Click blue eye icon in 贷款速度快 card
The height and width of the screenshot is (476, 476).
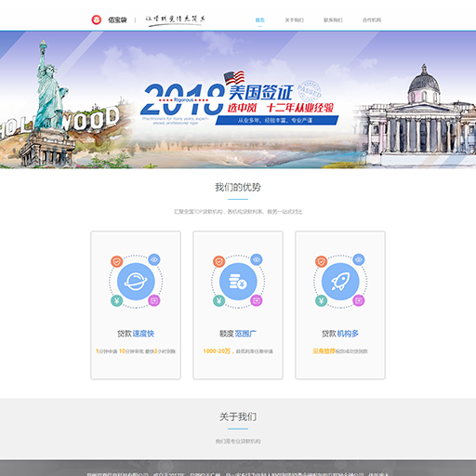154,259
